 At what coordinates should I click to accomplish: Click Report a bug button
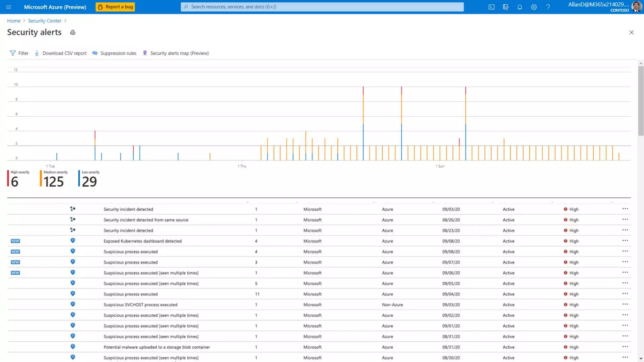pos(115,7)
